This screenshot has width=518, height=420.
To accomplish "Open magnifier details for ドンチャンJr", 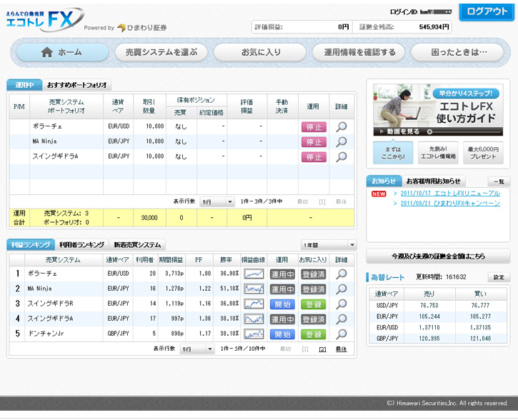I will tap(341, 334).
